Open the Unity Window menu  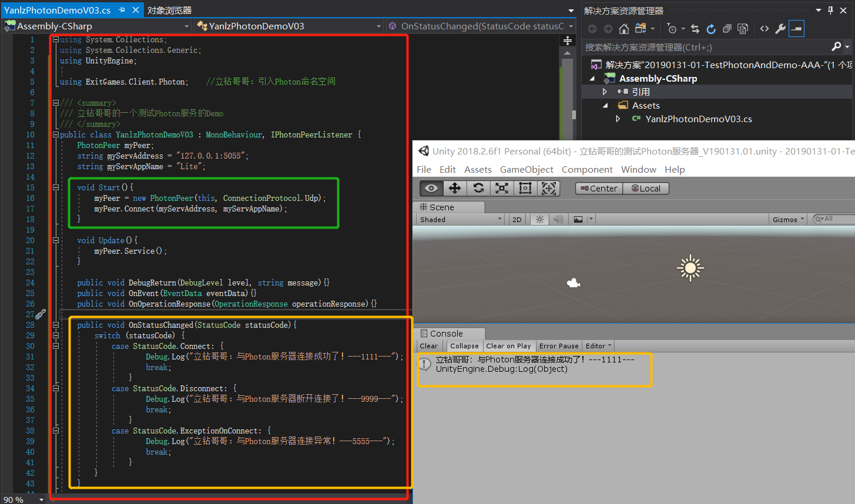(x=639, y=169)
